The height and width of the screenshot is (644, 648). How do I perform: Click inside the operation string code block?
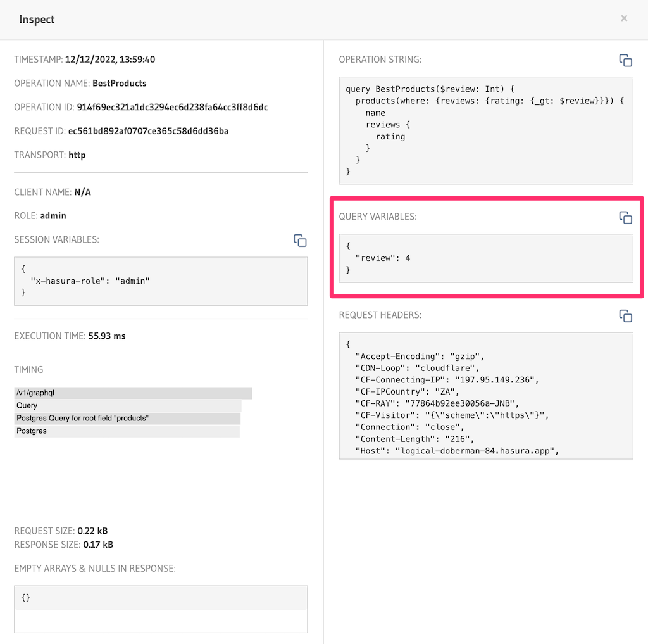pyautogui.click(x=486, y=130)
